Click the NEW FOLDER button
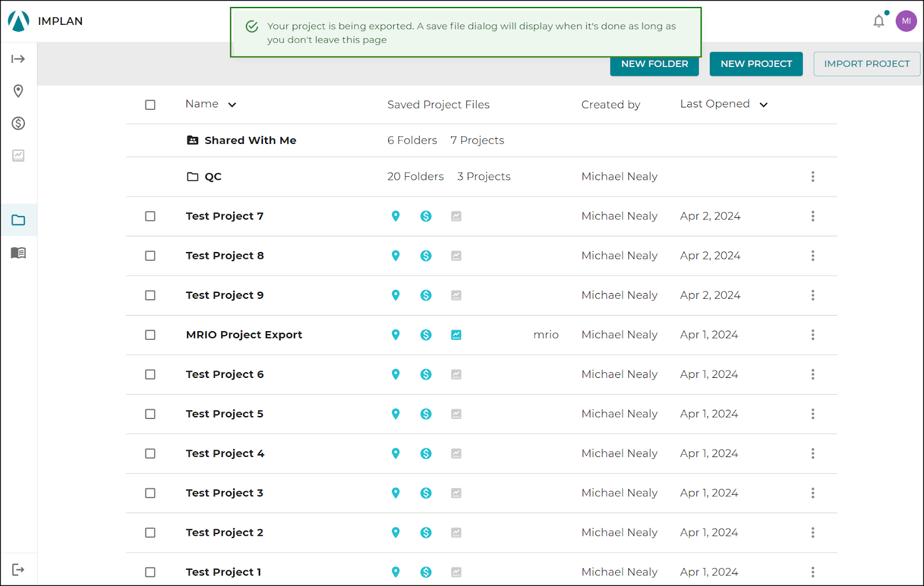 click(654, 64)
